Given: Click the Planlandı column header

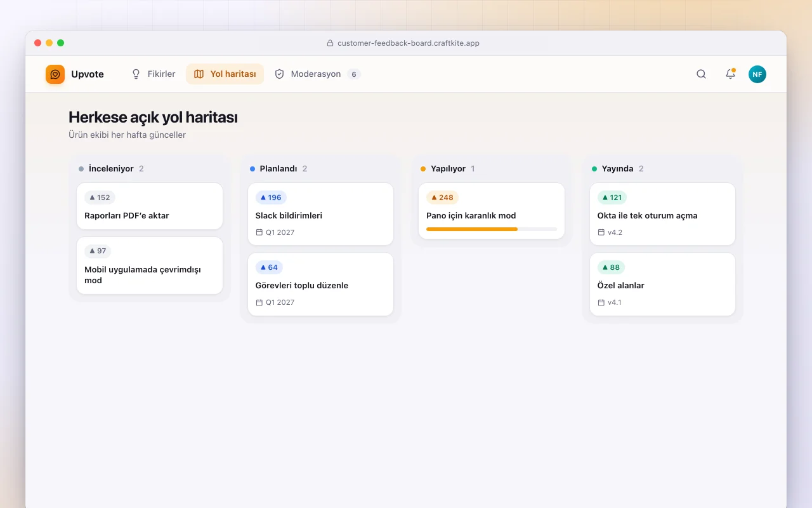Looking at the screenshot, I should (278, 169).
